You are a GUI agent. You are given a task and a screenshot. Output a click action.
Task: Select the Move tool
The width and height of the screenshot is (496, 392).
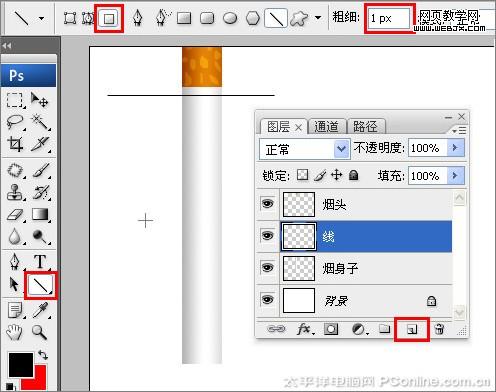click(x=39, y=100)
